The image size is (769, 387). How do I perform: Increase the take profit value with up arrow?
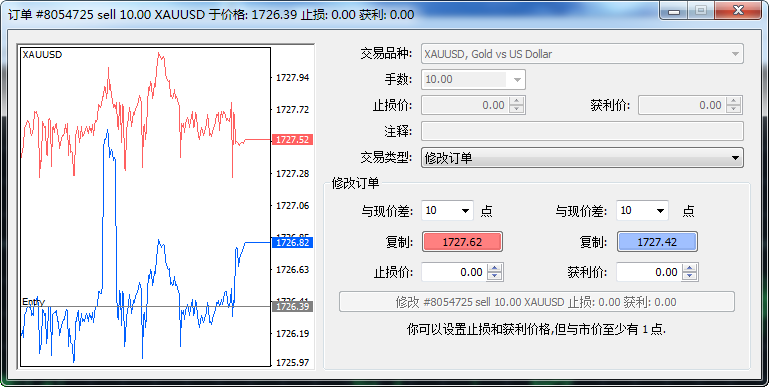[x=690, y=268]
